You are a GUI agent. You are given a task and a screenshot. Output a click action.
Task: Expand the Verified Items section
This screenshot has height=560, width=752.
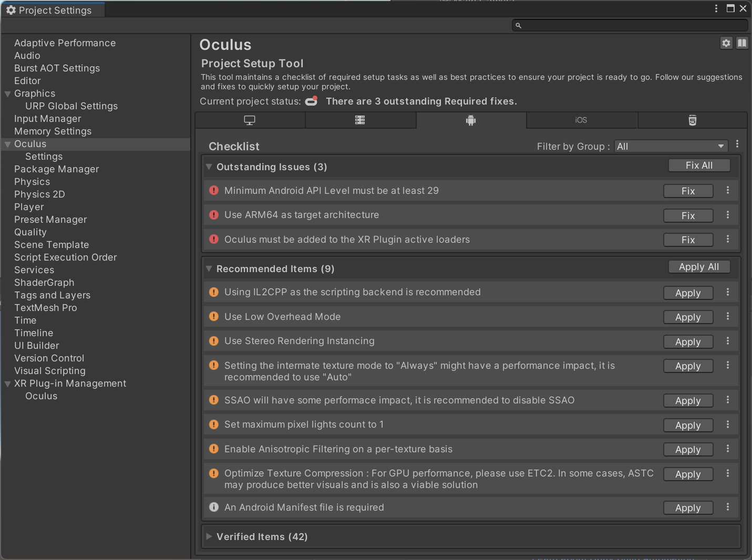(x=209, y=537)
